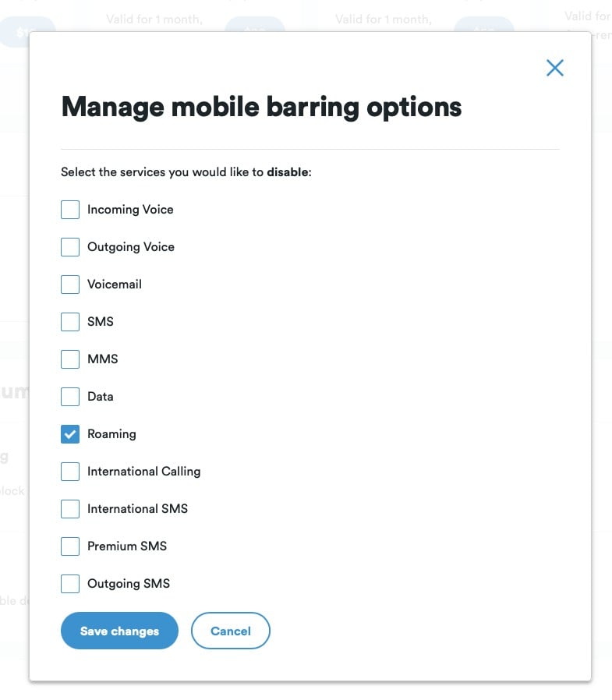This screenshot has height=700, width=612.
Task: Click the Data label text
Action: (x=101, y=397)
